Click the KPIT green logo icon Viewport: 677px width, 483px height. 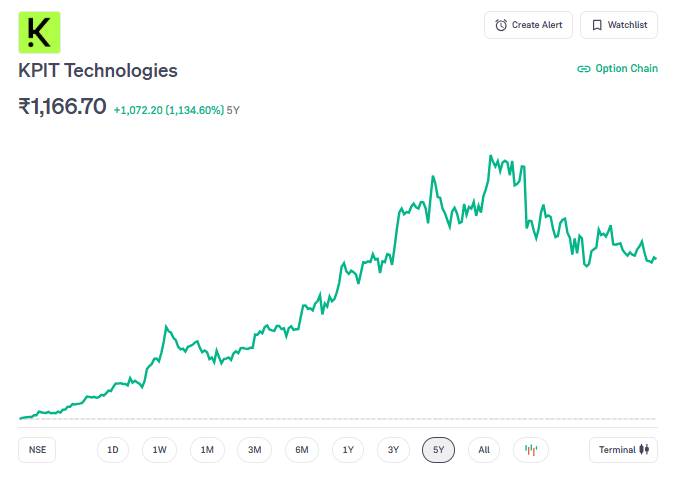[40, 32]
